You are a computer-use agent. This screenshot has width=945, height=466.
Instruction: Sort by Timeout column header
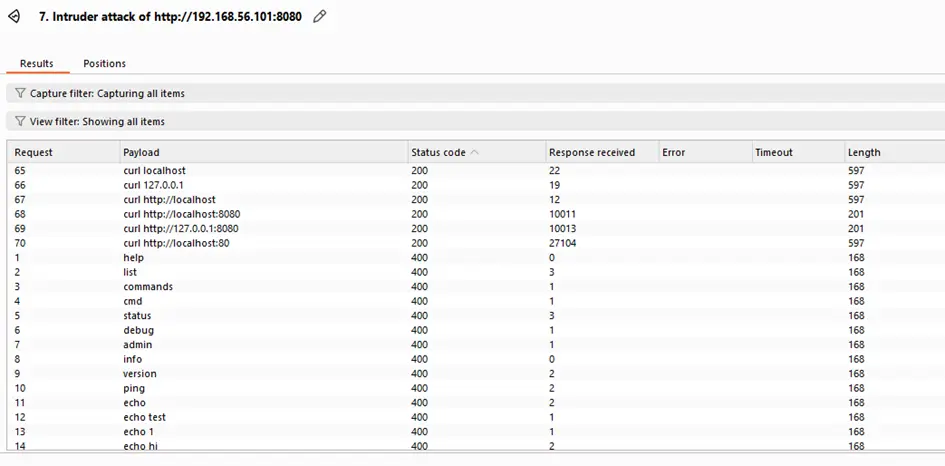798,153
